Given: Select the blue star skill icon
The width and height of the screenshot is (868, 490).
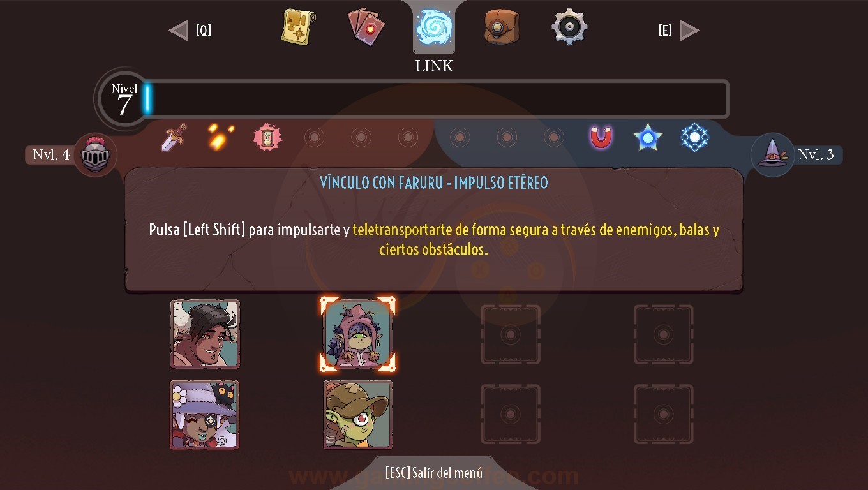Looking at the screenshot, I should click(x=648, y=137).
